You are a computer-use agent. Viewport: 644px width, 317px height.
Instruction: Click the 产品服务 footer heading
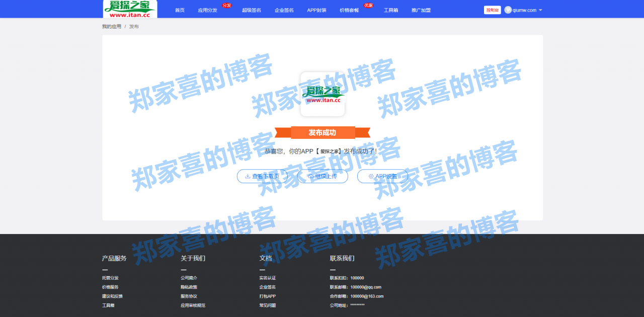point(114,258)
